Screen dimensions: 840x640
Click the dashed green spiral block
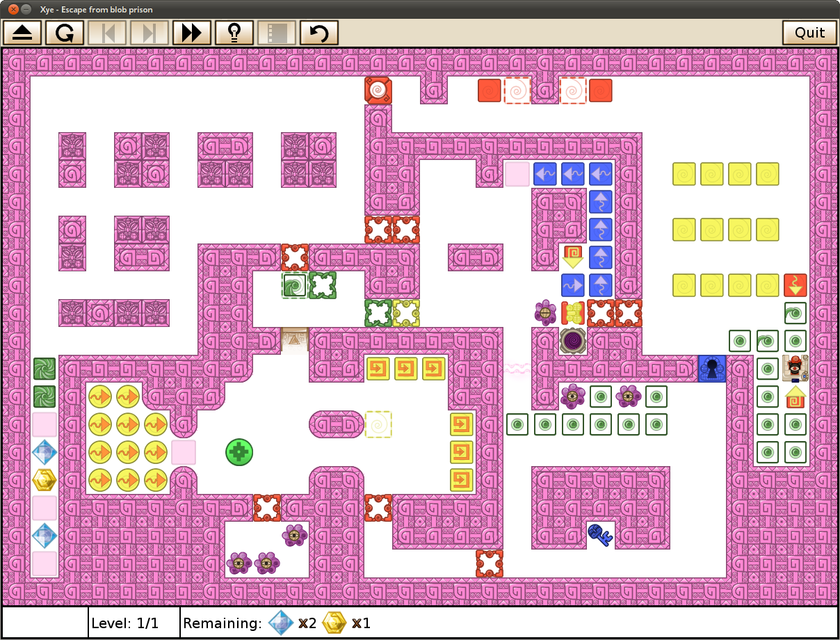point(295,285)
